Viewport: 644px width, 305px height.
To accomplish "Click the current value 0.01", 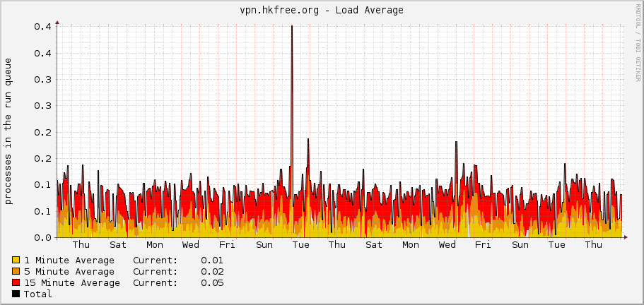I will pyautogui.click(x=212, y=261).
